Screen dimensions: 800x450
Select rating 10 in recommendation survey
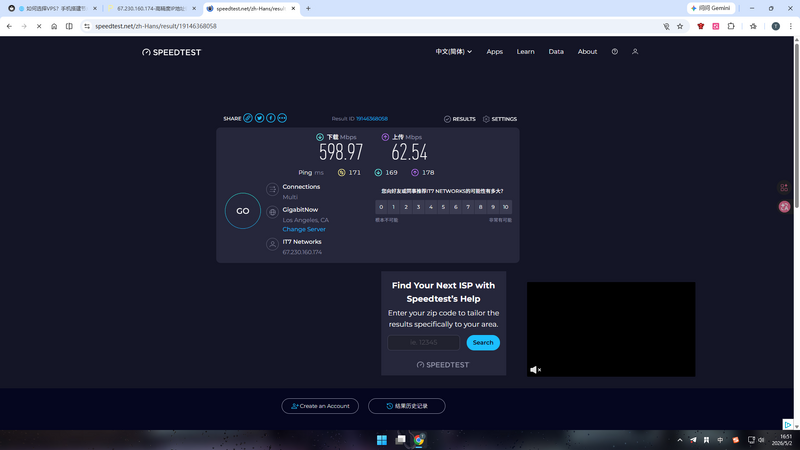tap(506, 207)
